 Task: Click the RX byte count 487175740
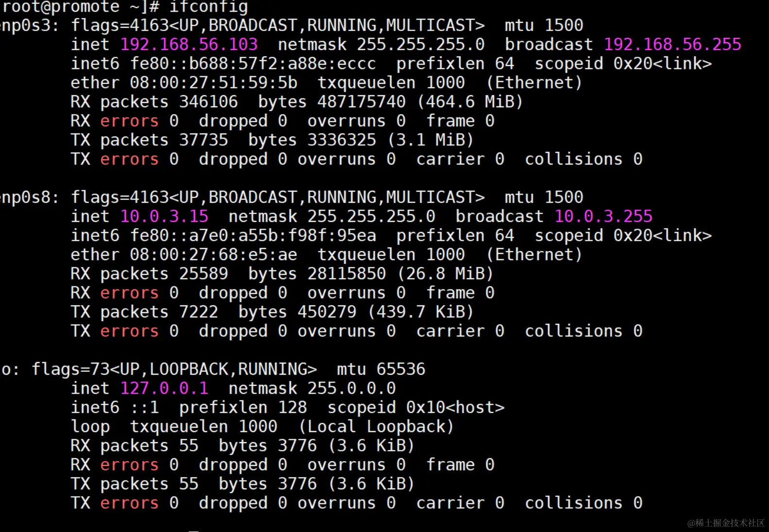coord(361,101)
